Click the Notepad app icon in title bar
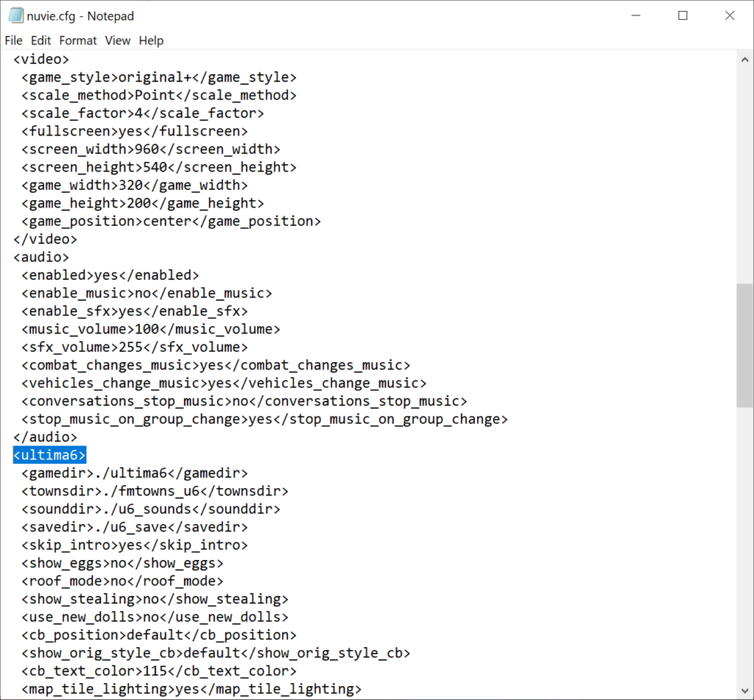This screenshot has width=754, height=700. pyautogui.click(x=15, y=15)
